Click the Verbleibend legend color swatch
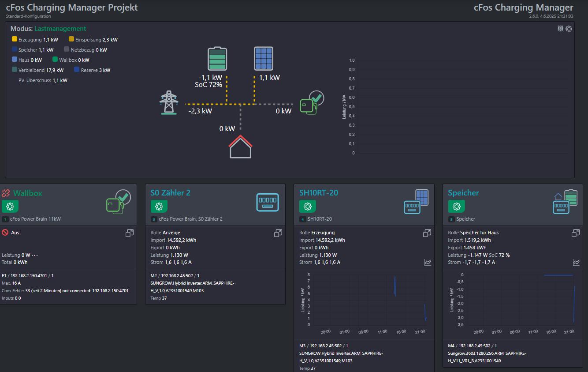This screenshot has height=372, width=588. pyautogui.click(x=15, y=70)
